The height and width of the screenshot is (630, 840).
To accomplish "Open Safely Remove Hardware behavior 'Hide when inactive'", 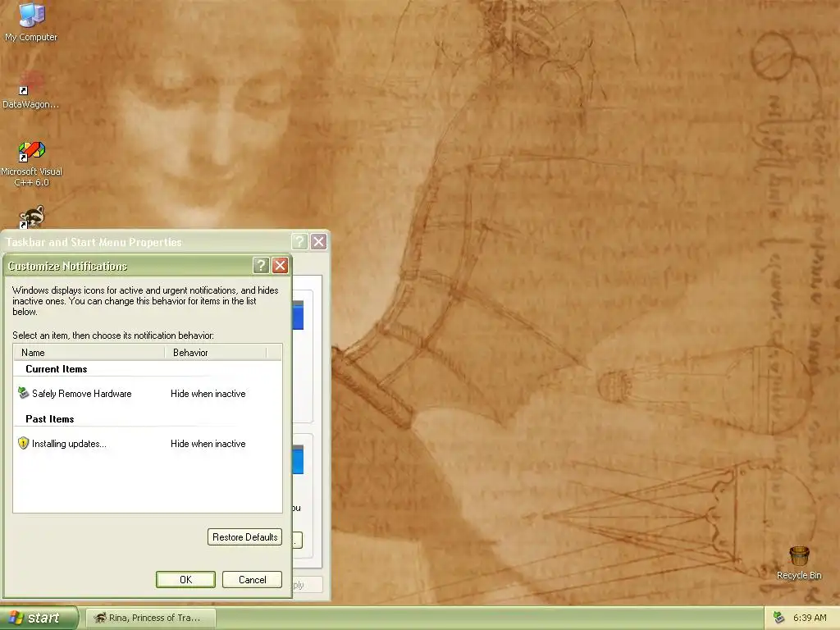I will (208, 393).
